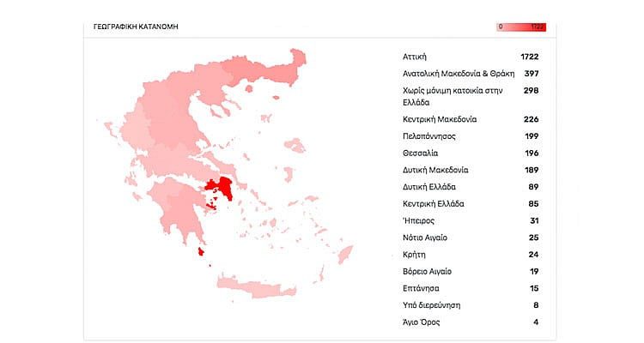Click the Νότιο Αιγαίο row

470,238
